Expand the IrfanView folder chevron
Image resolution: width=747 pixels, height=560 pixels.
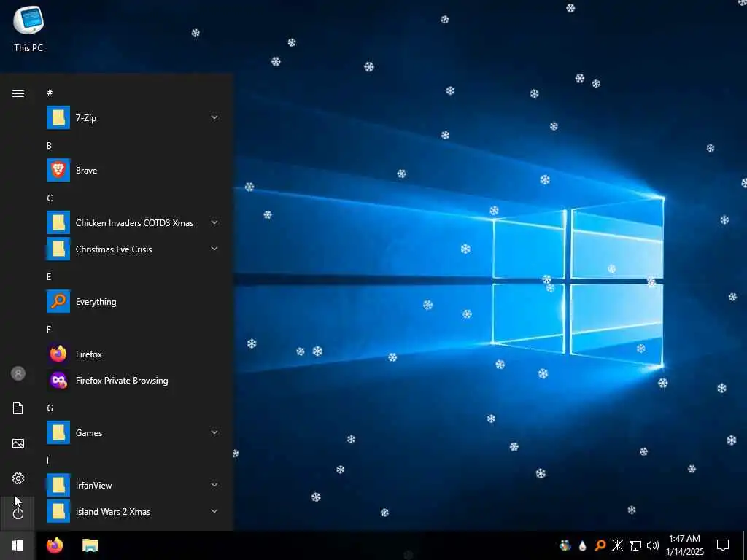(214, 485)
